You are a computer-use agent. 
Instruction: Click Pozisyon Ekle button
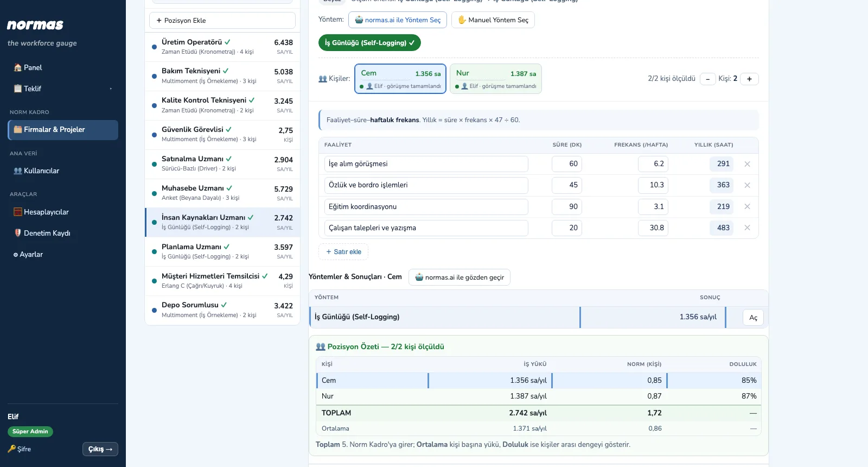click(222, 21)
